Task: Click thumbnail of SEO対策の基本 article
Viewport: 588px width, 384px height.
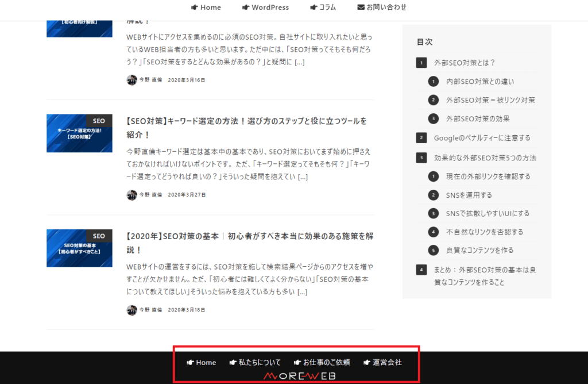Action: (79, 248)
